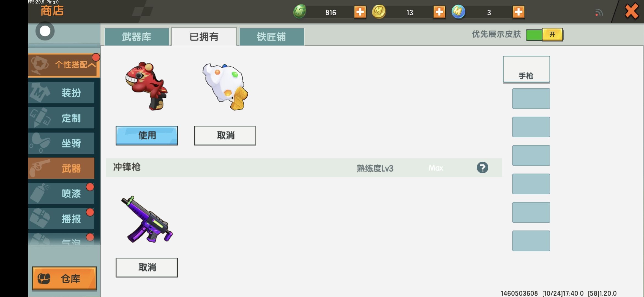This screenshot has width=644, height=297.
Task: Open proficiency help question mark
Action: pyautogui.click(x=482, y=167)
